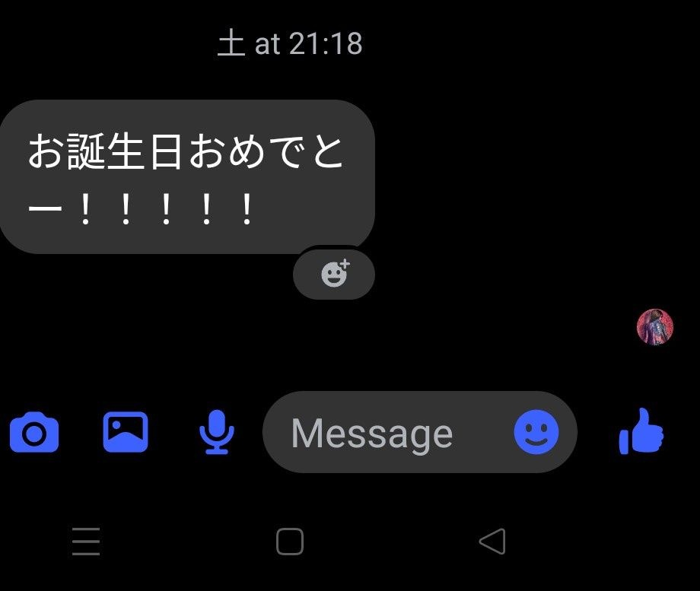700x591 pixels.
Task: Select the exclamation marks line of message
Action: 141,209
